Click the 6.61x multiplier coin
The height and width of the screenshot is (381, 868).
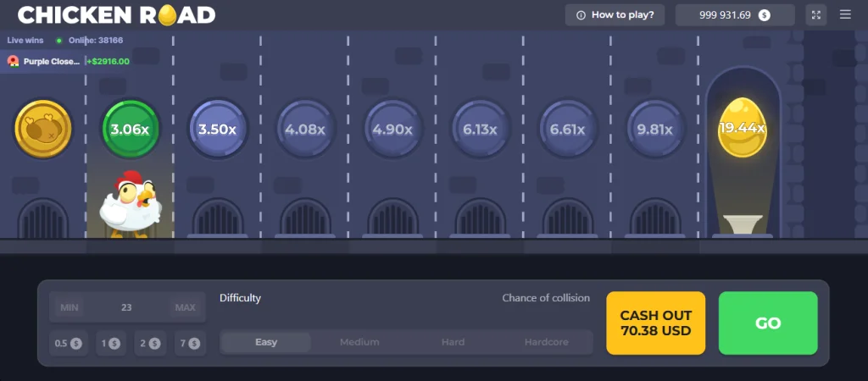pyautogui.click(x=568, y=129)
